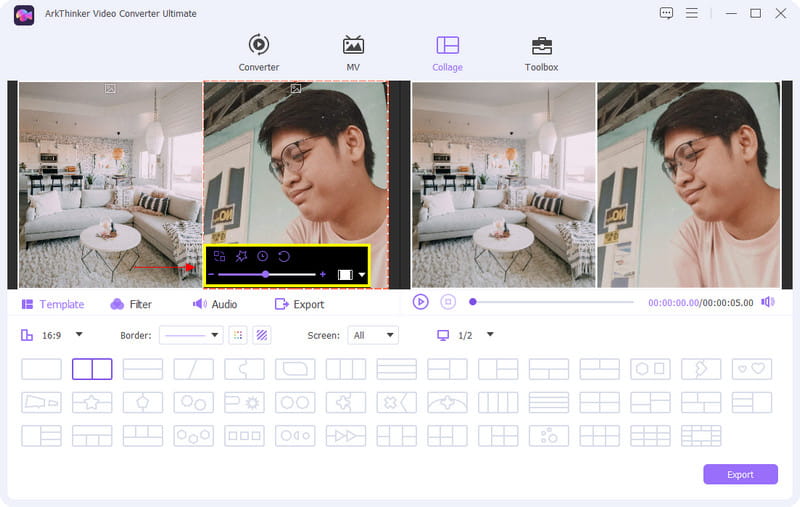Viewport: 800px width, 507px height.
Task: Click the clock icon in popup toolbar
Action: point(262,256)
